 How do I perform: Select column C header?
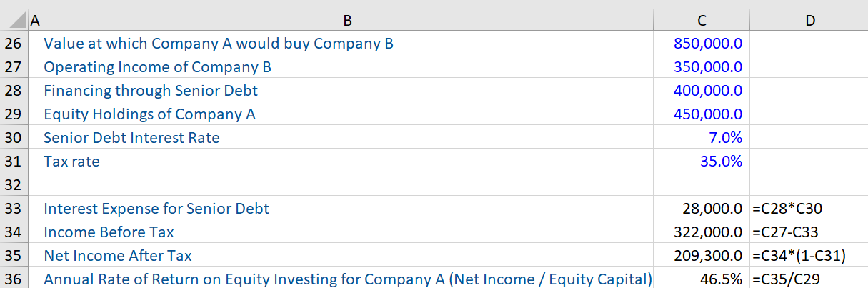702,21
